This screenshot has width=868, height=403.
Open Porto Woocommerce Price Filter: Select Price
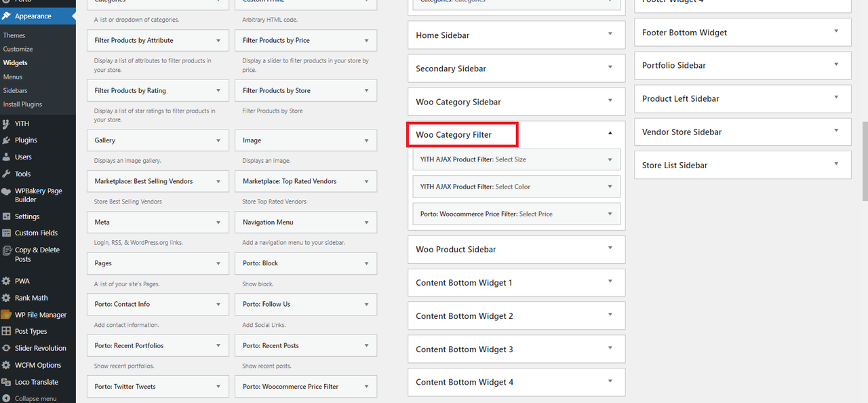[x=516, y=214]
